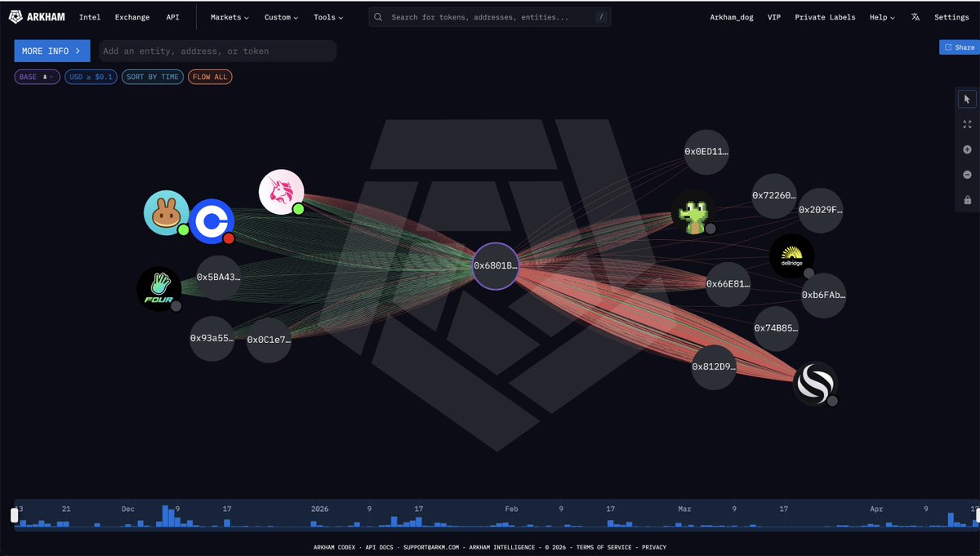Select the pointer cursor tool
980x556 pixels.
967,99
